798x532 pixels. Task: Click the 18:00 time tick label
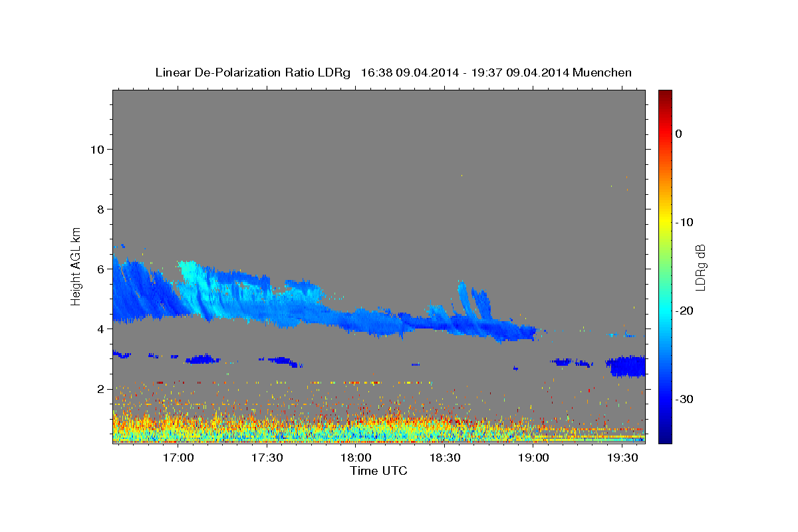click(356, 458)
